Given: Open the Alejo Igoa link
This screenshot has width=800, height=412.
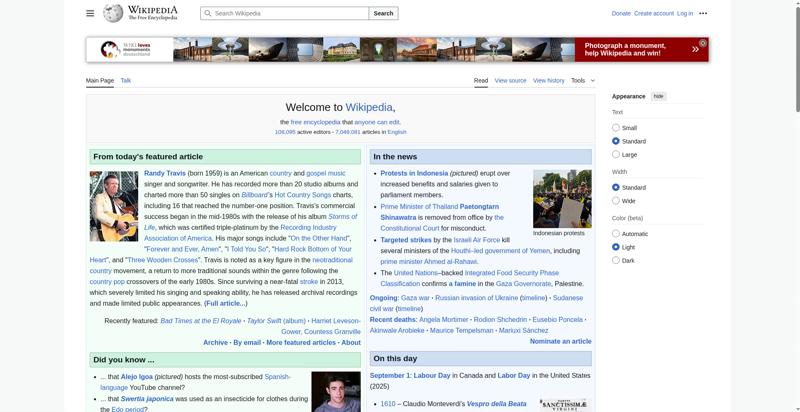Looking at the screenshot, I should tap(137, 377).
